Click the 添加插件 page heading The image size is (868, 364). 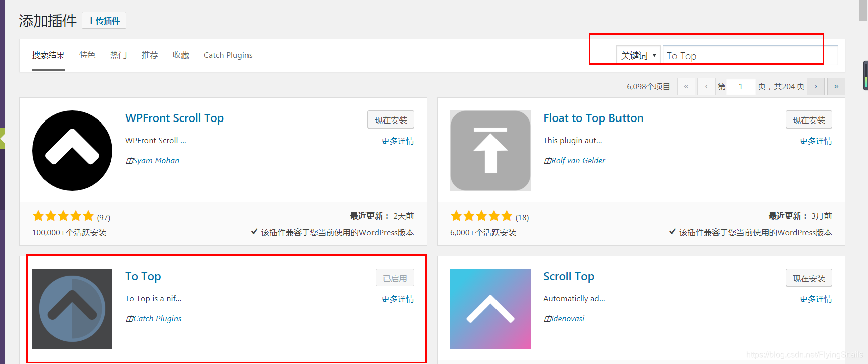point(48,21)
